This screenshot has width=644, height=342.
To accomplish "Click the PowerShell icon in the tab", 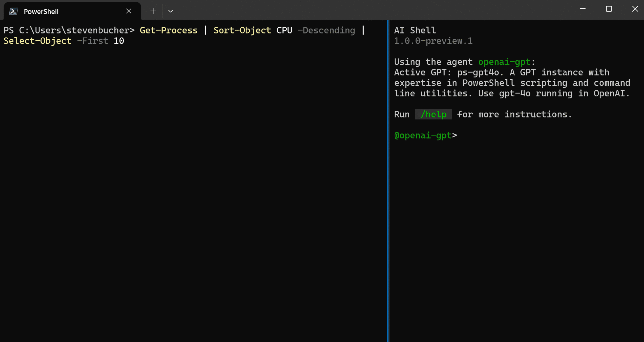I will click(x=13, y=11).
